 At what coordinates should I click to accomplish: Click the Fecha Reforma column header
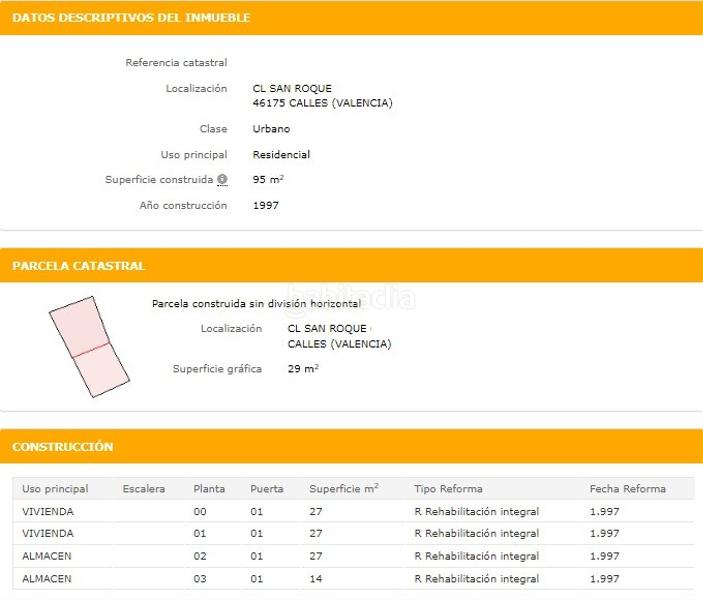(x=627, y=489)
